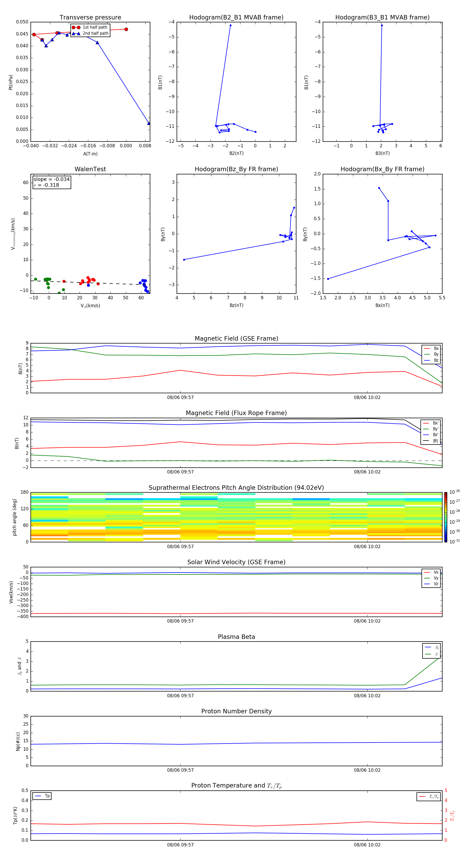Click the β entry in Plasma Beta legend
Screen dimensions: 473x868
(x=431, y=654)
